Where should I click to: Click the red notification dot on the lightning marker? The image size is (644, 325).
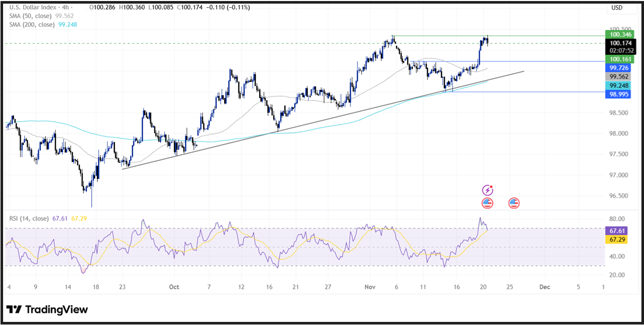click(492, 186)
